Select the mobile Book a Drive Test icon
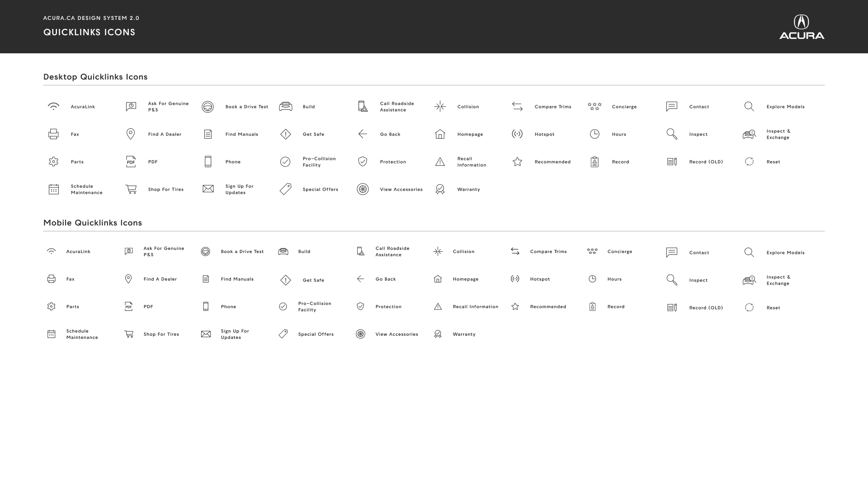868x488 pixels. pyautogui.click(x=206, y=252)
